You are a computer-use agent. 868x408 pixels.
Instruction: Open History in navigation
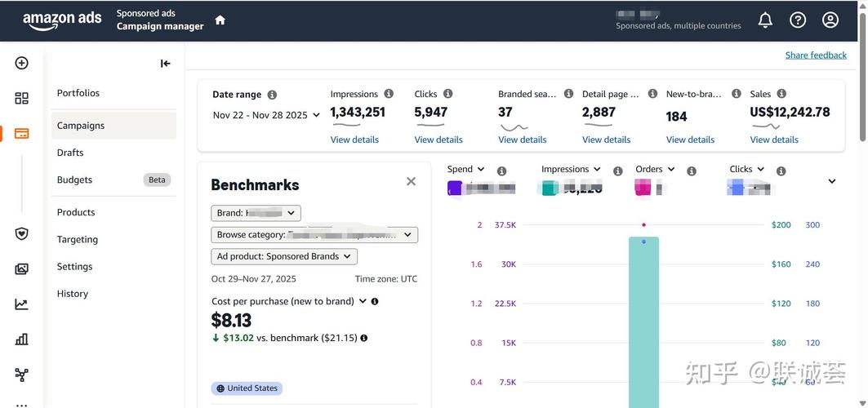pyautogui.click(x=73, y=294)
